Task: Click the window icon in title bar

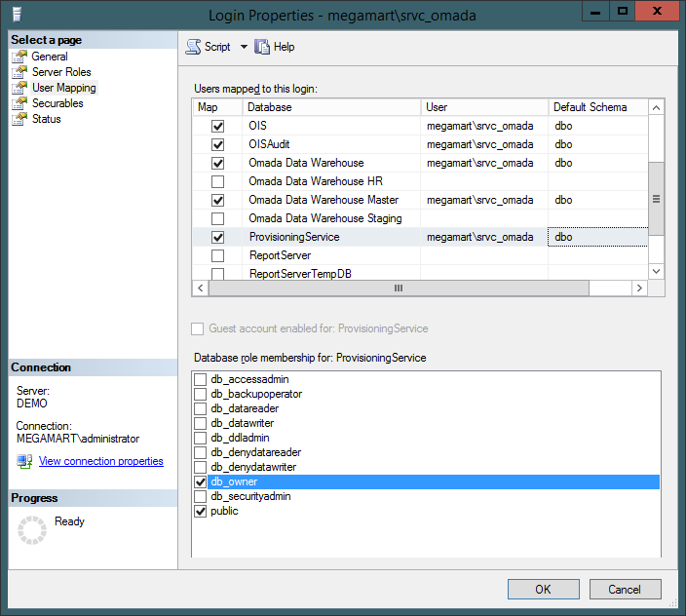Action: 17,15
